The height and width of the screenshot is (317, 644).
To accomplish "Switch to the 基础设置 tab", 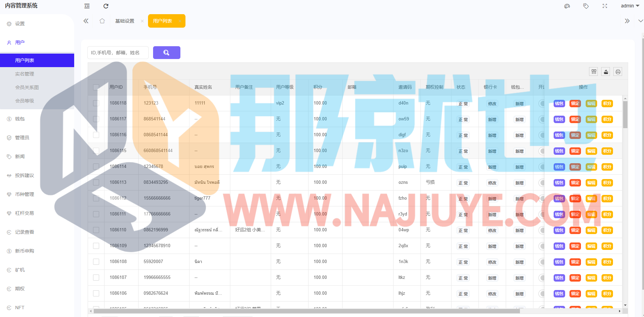I will point(125,21).
